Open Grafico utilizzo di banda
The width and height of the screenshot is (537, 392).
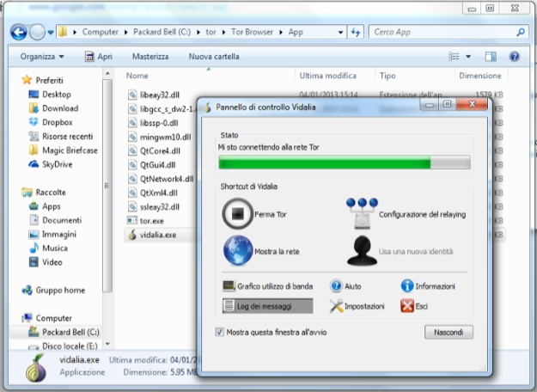(x=230, y=285)
